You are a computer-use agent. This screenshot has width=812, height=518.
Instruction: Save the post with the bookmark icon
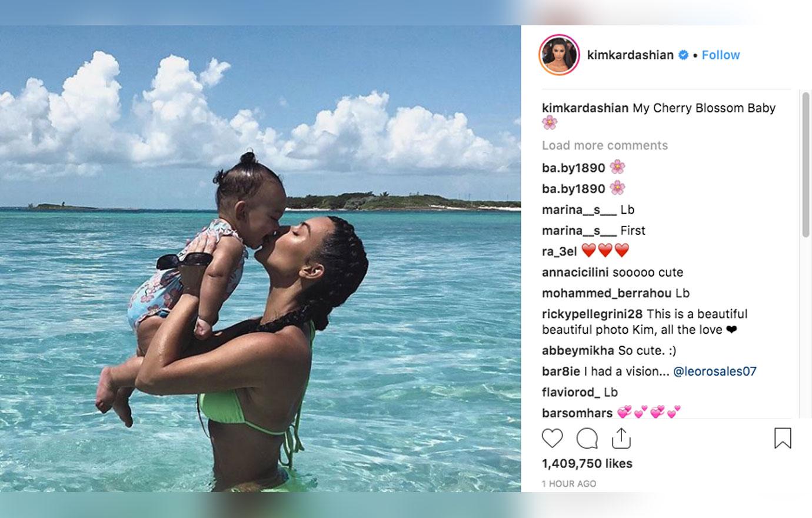(783, 439)
